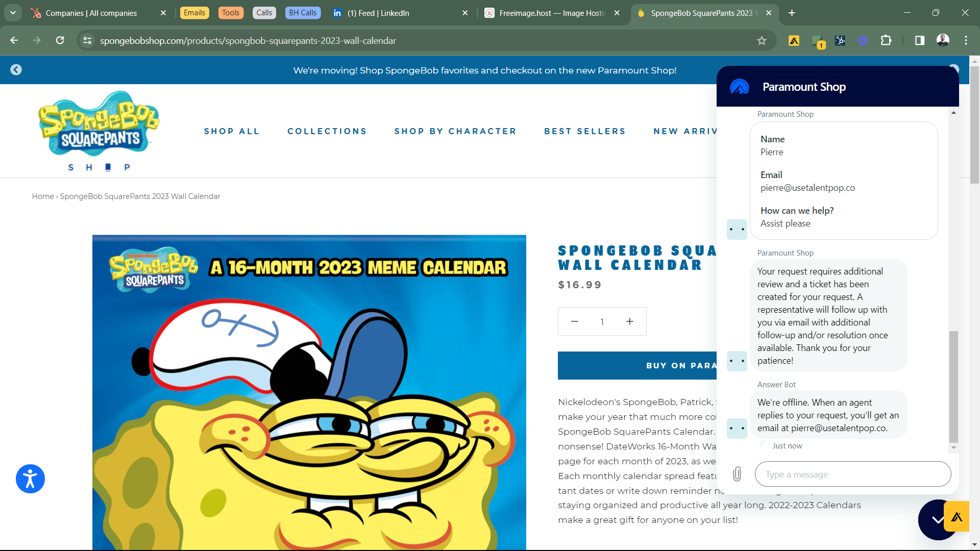
Task: Click the quantity number field
Action: [x=602, y=322]
